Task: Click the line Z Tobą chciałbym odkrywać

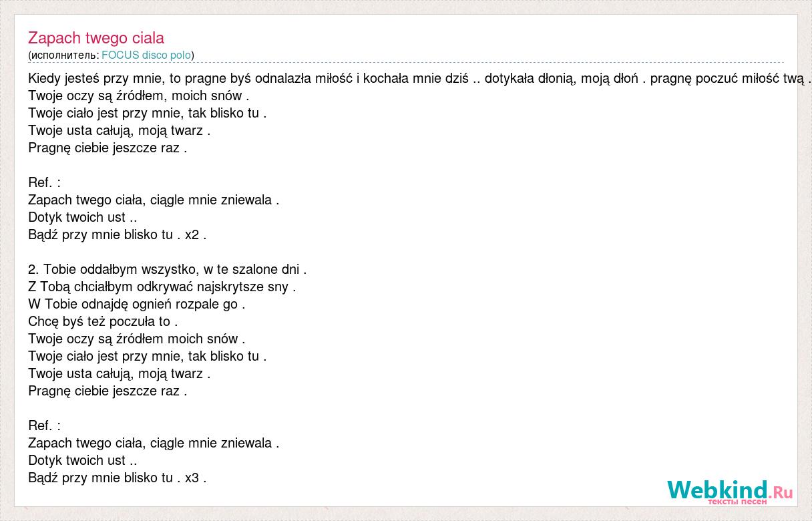Action: pos(162,287)
